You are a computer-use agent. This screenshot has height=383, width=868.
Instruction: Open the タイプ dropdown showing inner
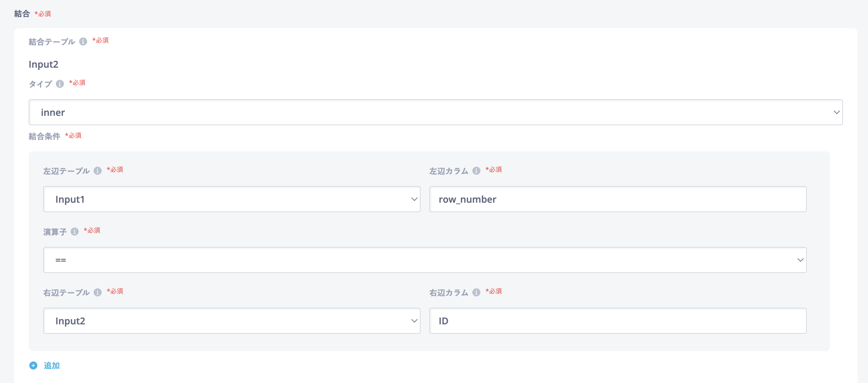435,112
